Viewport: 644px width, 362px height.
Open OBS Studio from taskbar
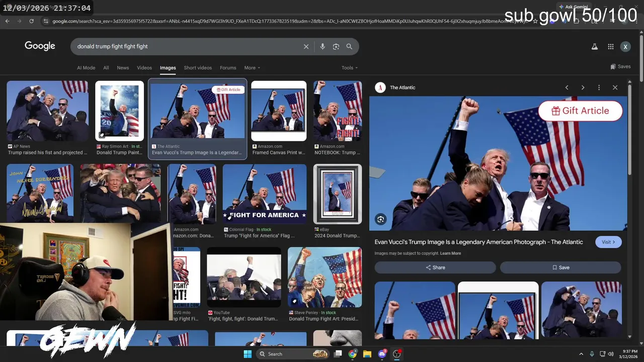tap(397, 354)
